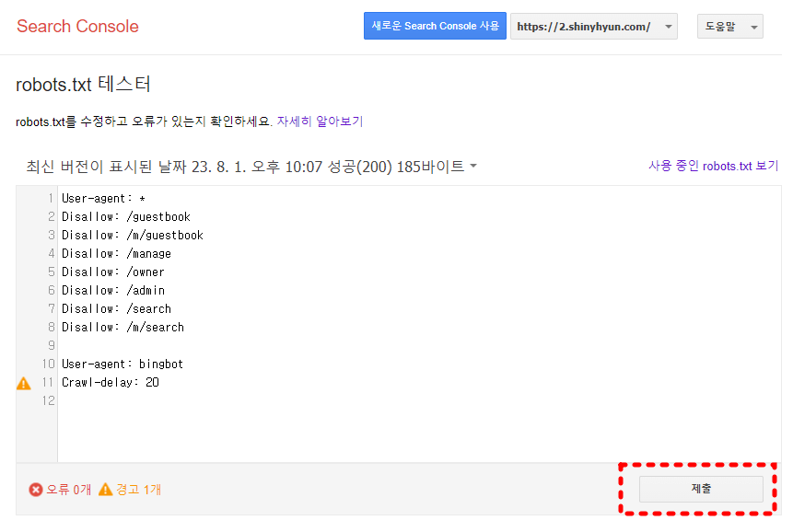Click line number 1 in the gutter
This screenshot has height=532, width=793.
pyautogui.click(x=49, y=198)
